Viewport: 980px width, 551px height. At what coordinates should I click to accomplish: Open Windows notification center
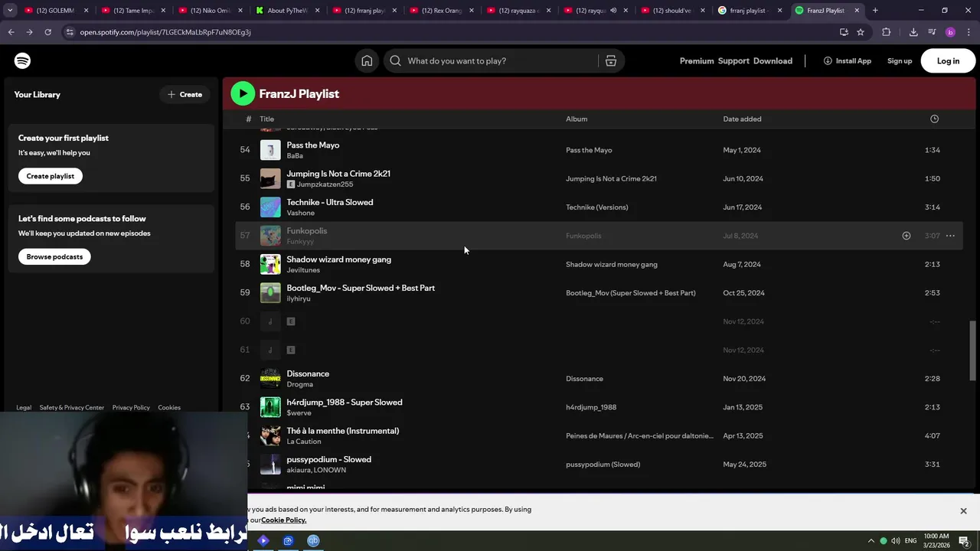tap(964, 540)
